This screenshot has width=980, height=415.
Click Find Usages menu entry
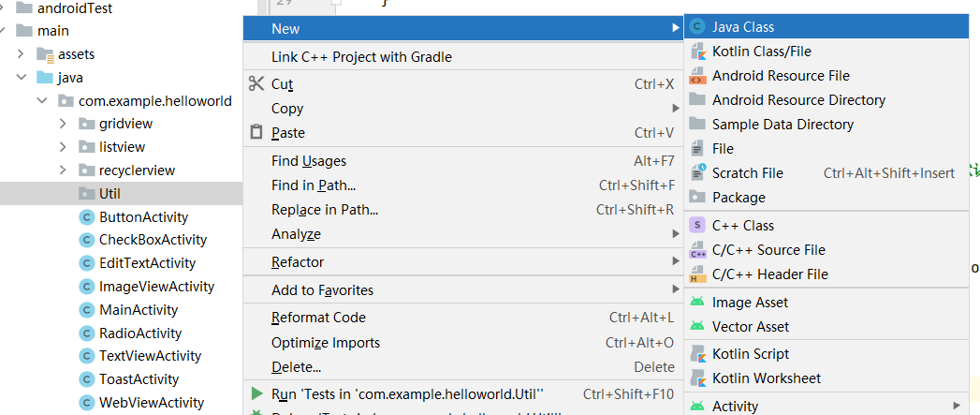(308, 161)
